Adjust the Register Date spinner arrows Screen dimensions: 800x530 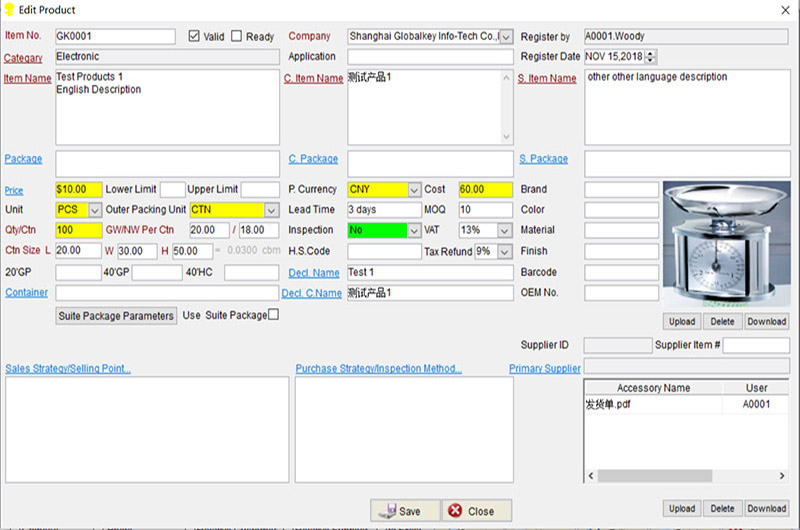coord(651,57)
